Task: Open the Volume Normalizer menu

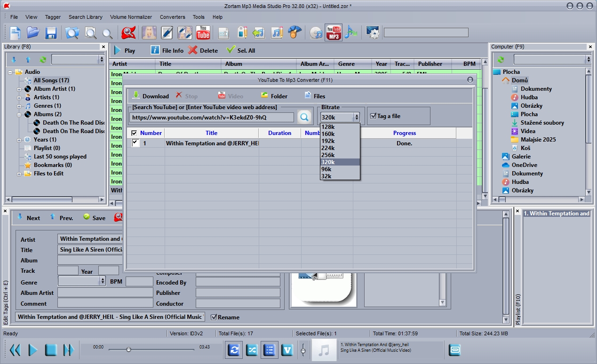Action: click(x=131, y=17)
